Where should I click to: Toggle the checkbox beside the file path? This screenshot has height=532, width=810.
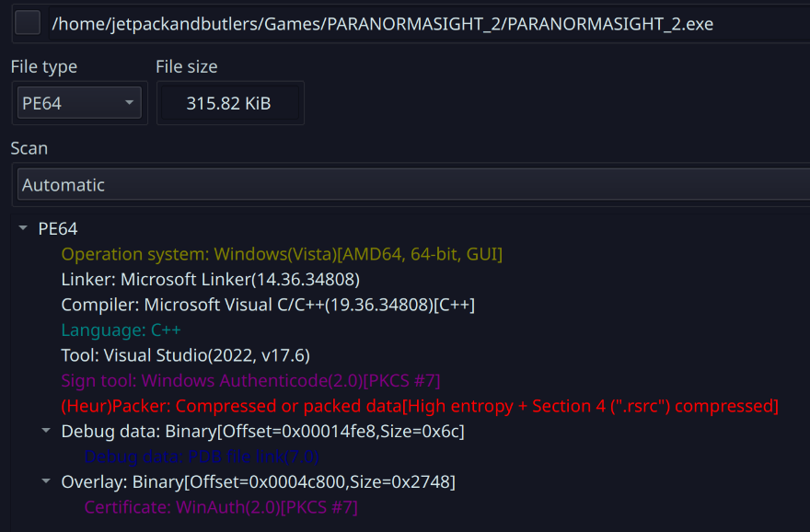point(28,23)
